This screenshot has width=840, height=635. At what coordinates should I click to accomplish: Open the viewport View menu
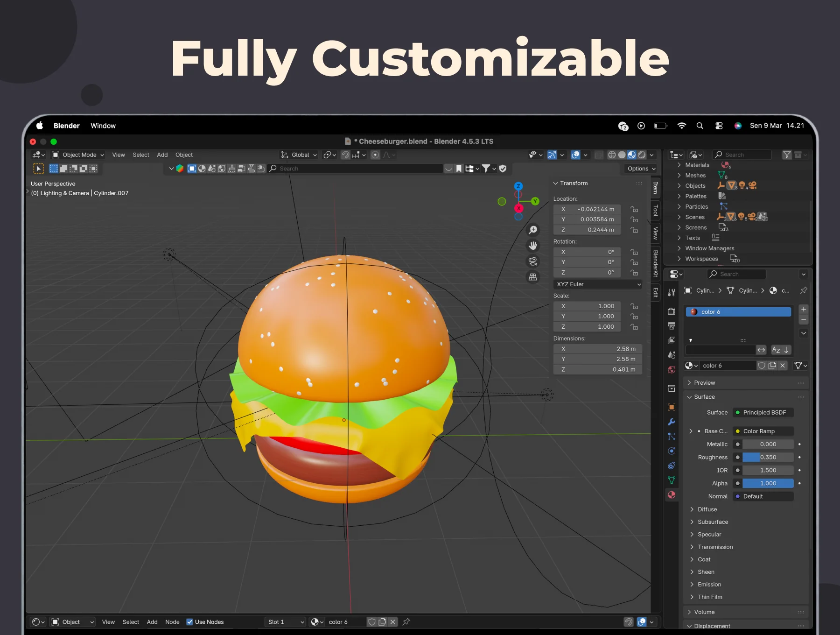click(119, 155)
